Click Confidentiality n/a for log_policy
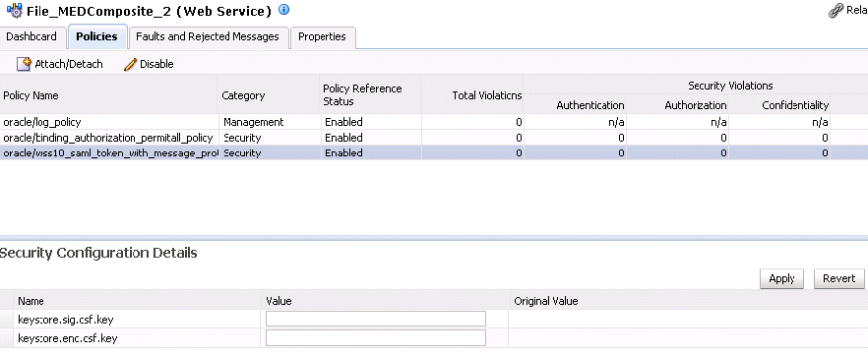Image resolution: width=868 pixels, height=355 pixels. (820, 122)
